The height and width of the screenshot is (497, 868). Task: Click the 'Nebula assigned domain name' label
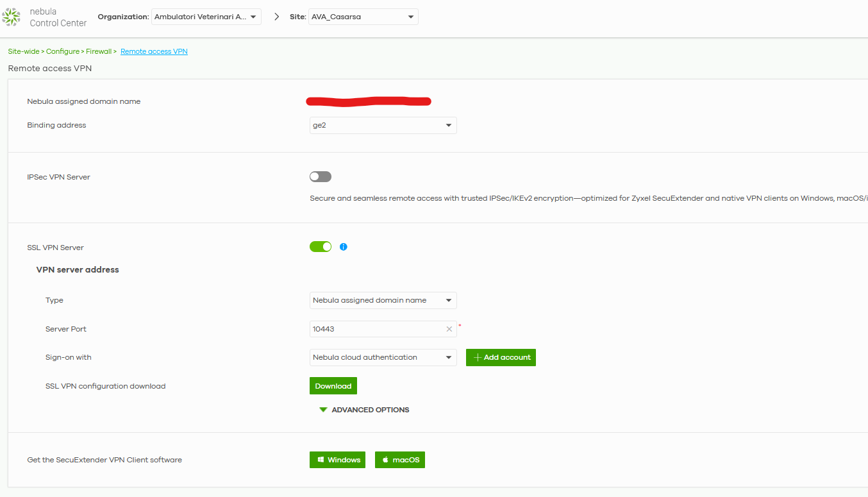point(84,101)
